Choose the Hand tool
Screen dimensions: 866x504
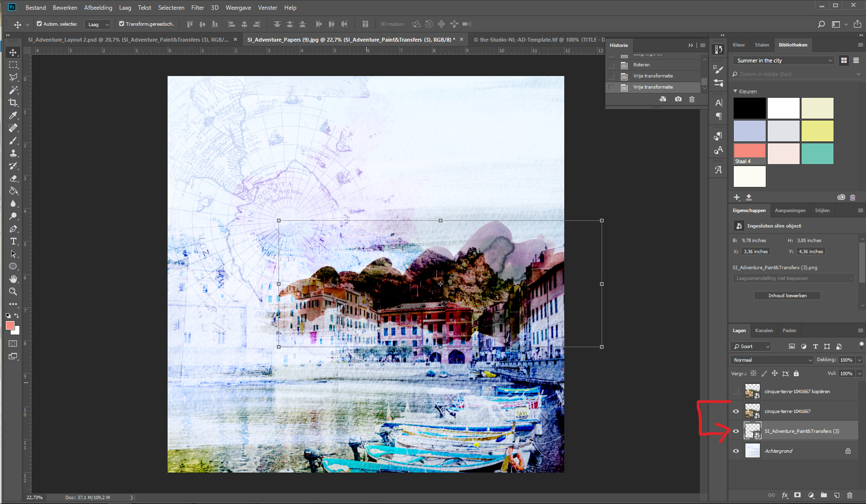13,279
